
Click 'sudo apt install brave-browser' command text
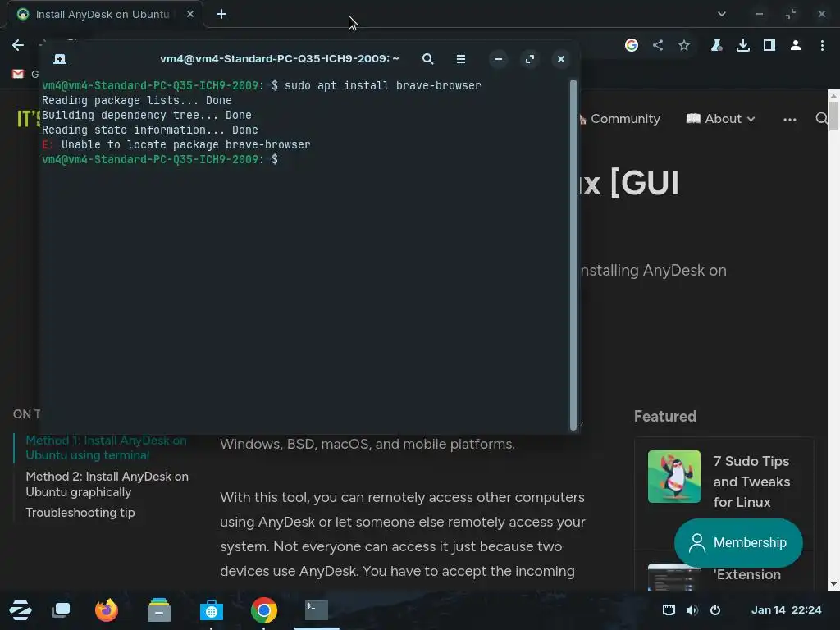point(383,85)
